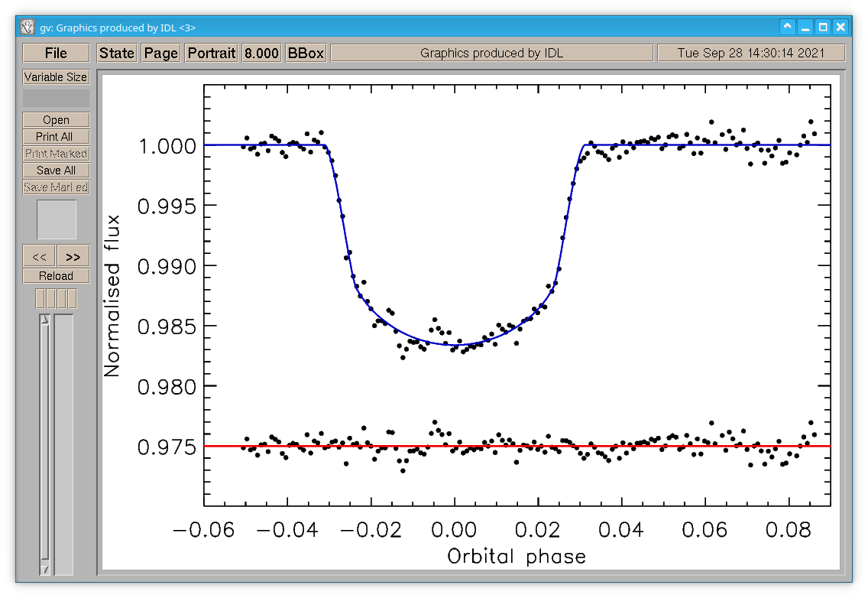Change the Portrait orientation setting
Viewport: 868px width, 598px height.
point(212,54)
